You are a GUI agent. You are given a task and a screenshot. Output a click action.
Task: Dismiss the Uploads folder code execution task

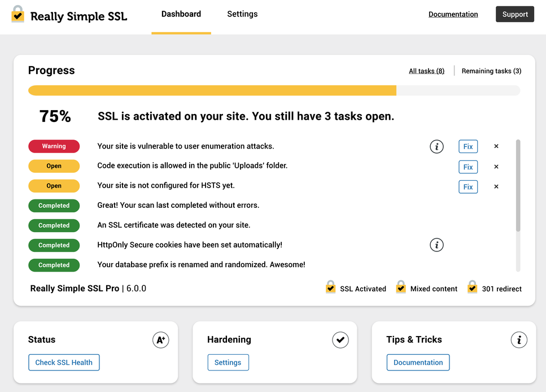496,167
